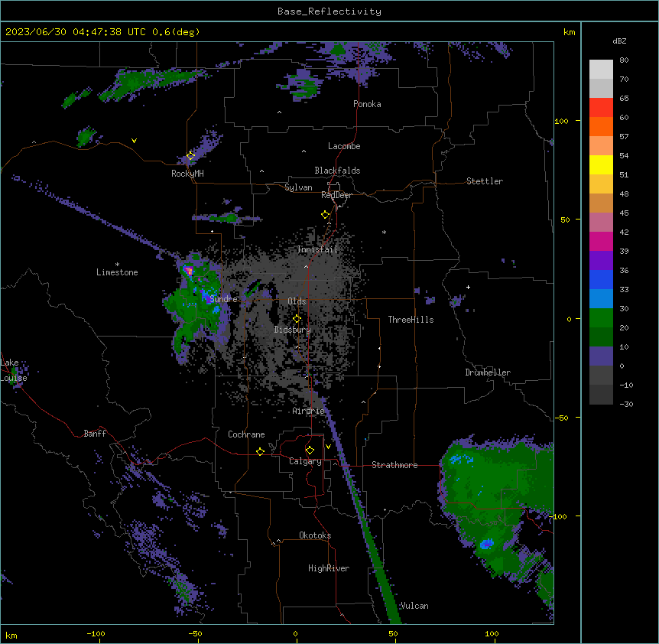Click the HighRiver city label
The height and width of the screenshot is (644, 659).
click(329, 568)
